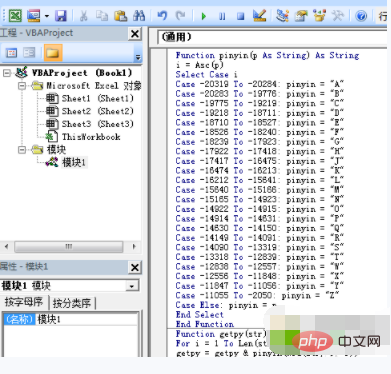
Task: Click the View Microsoft Excel icon
Action: coord(15,15)
